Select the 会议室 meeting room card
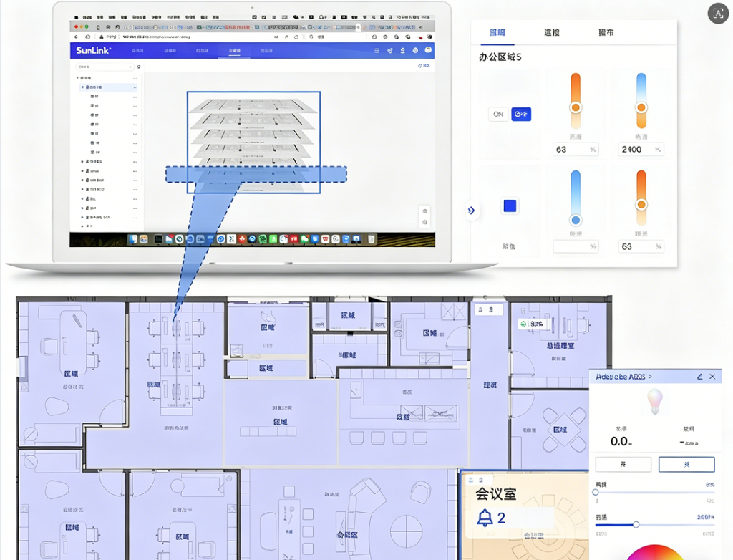 click(525, 515)
